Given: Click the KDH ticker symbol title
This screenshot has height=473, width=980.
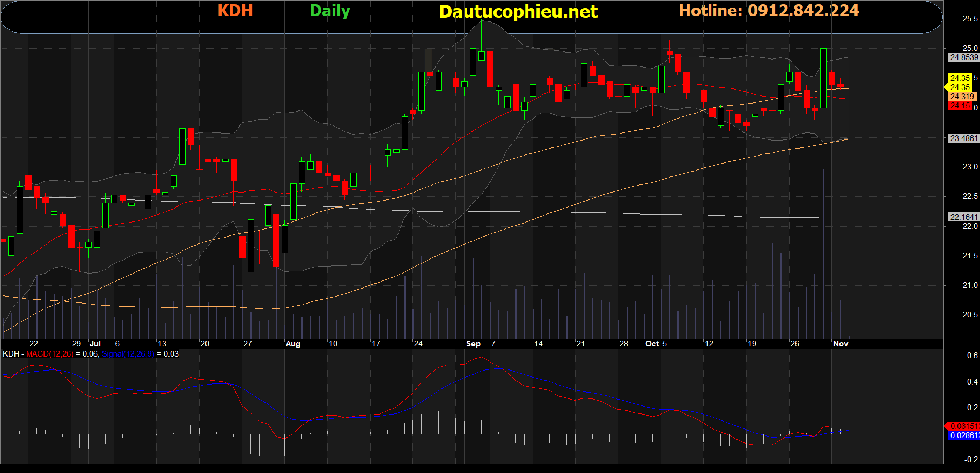Looking at the screenshot, I should pyautogui.click(x=235, y=11).
